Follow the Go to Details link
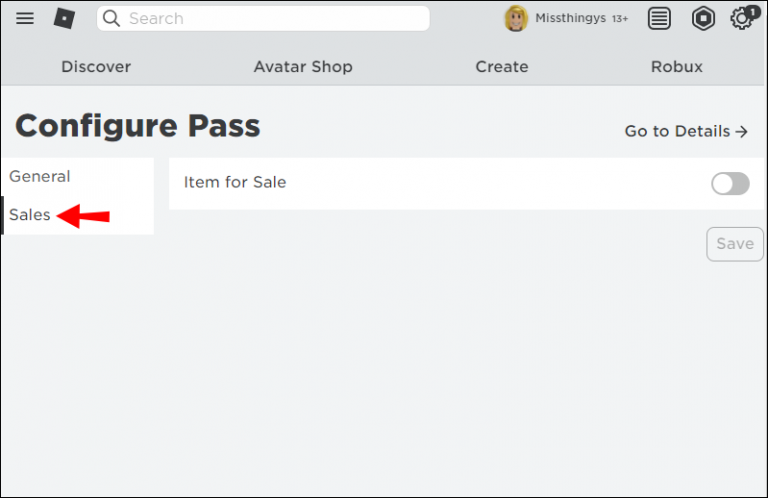This screenshot has width=768, height=498. [x=686, y=131]
